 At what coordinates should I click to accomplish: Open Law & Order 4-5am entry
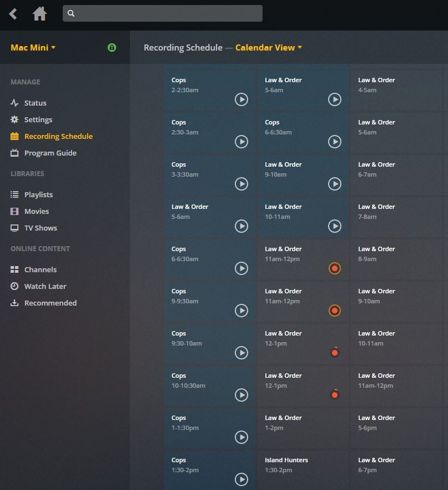pos(396,91)
